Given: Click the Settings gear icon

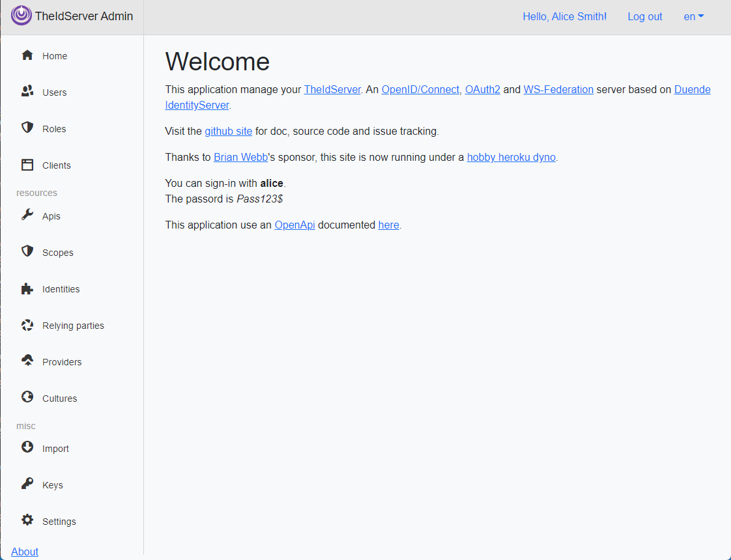Looking at the screenshot, I should [x=27, y=520].
